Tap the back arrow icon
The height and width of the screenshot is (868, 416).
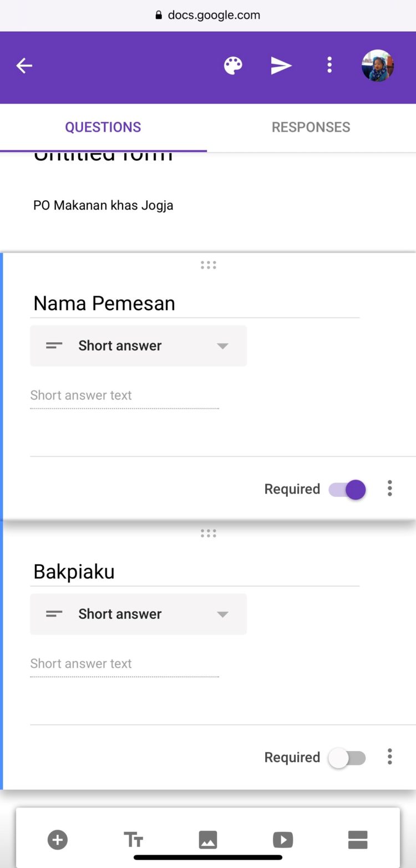coord(24,66)
